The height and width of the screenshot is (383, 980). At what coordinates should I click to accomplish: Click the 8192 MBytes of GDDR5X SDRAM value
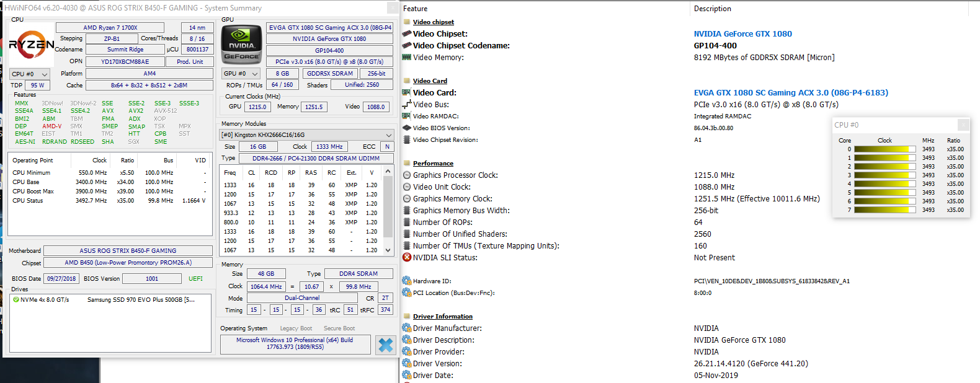[764, 57]
